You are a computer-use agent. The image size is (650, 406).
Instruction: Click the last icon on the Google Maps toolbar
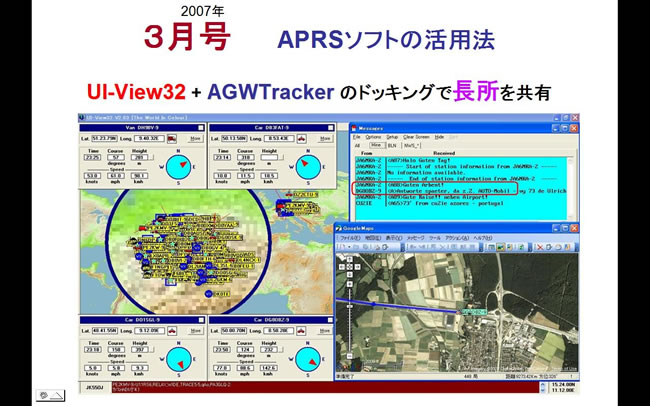pos(568,247)
